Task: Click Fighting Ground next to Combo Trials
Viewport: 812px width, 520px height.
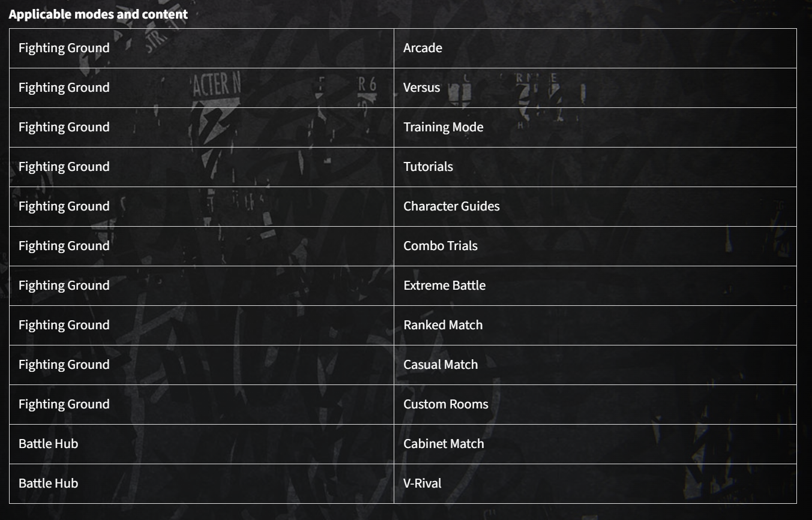Action: point(64,246)
